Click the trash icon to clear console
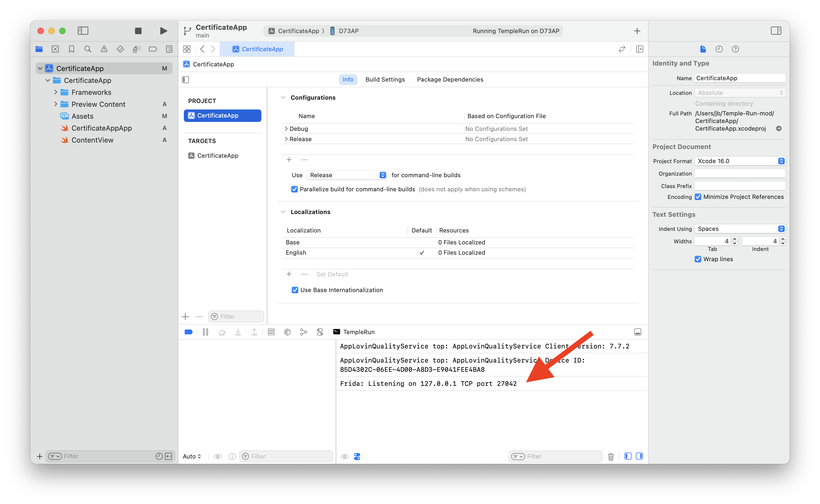 coord(611,456)
